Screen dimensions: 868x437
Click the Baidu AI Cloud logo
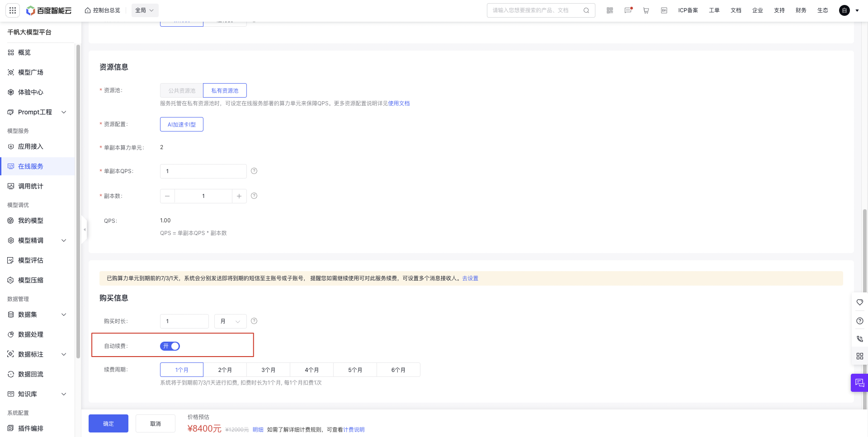[49, 10]
